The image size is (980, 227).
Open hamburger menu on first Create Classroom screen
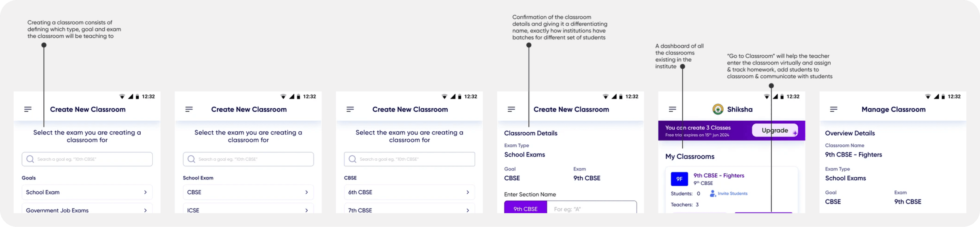(28, 109)
